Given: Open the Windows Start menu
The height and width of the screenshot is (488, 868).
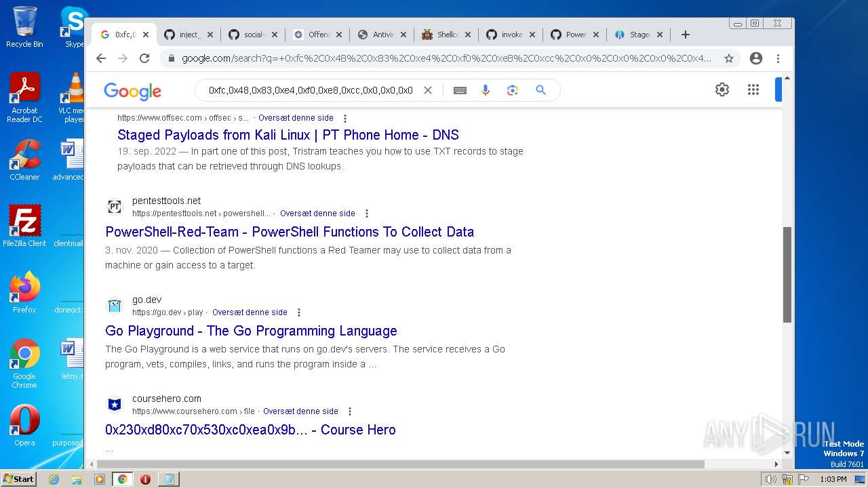Looking at the screenshot, I should click(x=18, y=479).
